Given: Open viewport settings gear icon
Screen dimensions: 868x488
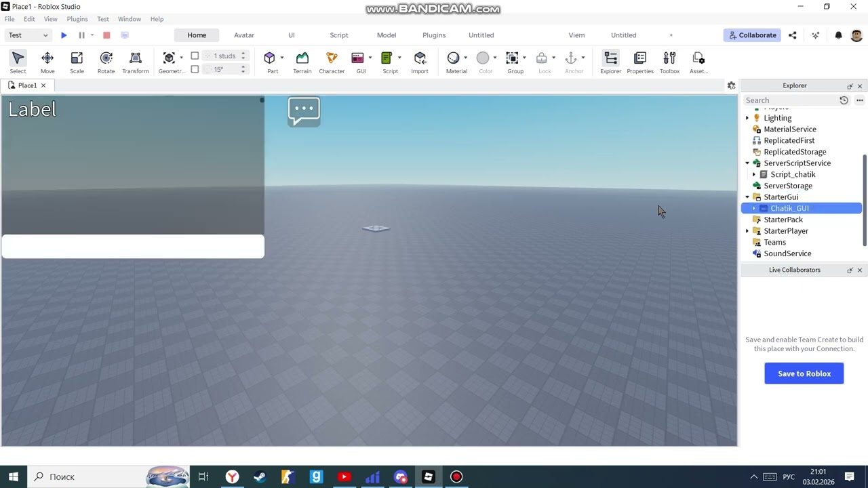Looking at the screenshot, I should tap(731, 85).
